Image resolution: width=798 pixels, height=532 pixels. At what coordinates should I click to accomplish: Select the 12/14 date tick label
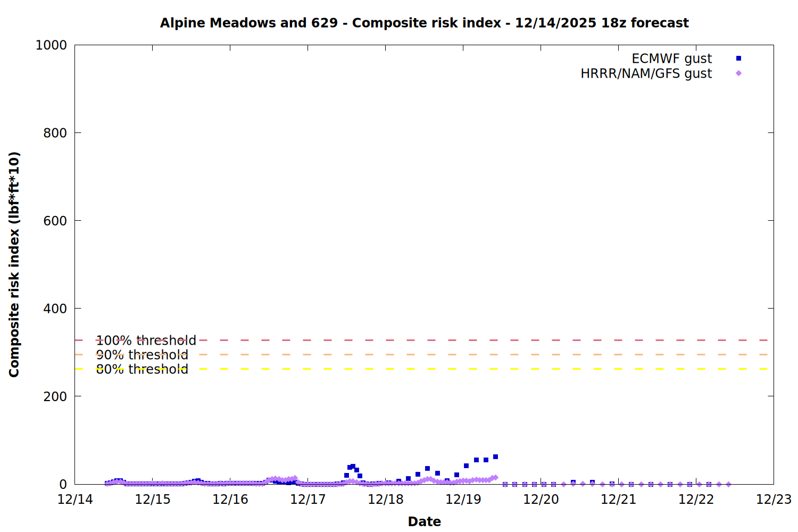(x=75, y=500)
